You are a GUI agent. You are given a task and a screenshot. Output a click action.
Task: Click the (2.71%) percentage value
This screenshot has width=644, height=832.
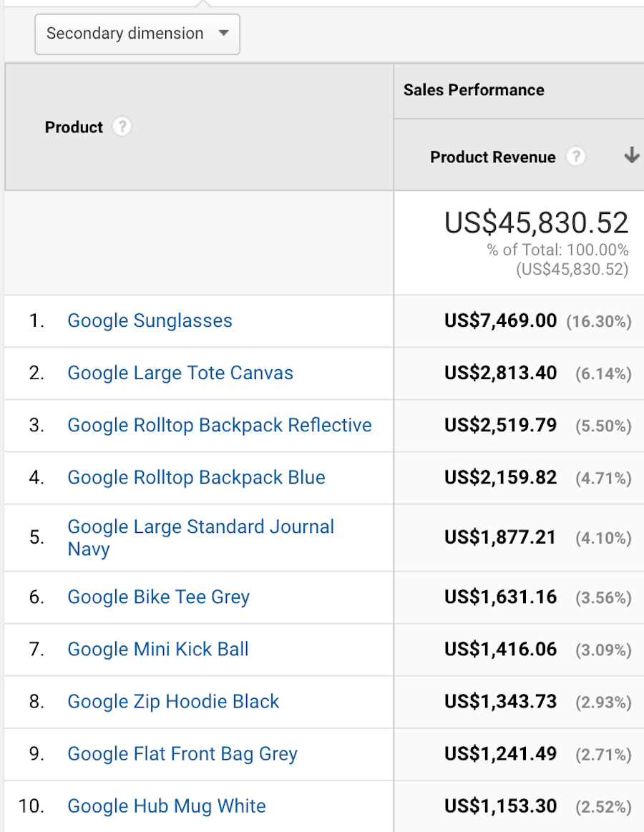tap(604, 755)
